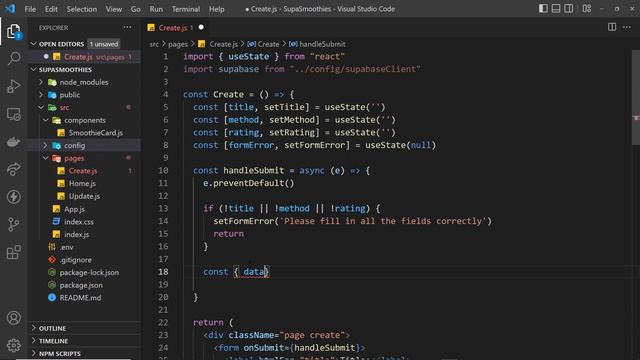Viewport: 640px width, 360px height.
Task: Open package-lock.json file
Action: [89, 272]
